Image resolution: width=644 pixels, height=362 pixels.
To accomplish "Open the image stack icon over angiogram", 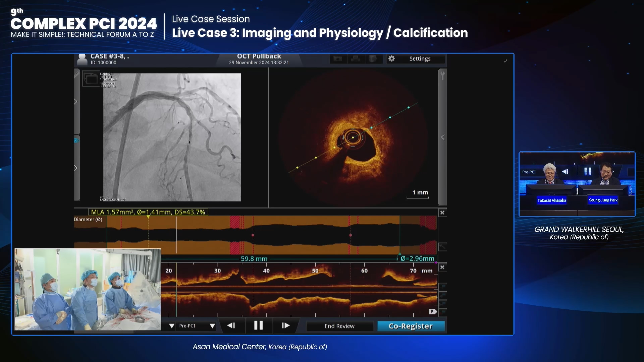I will point(91,79).
